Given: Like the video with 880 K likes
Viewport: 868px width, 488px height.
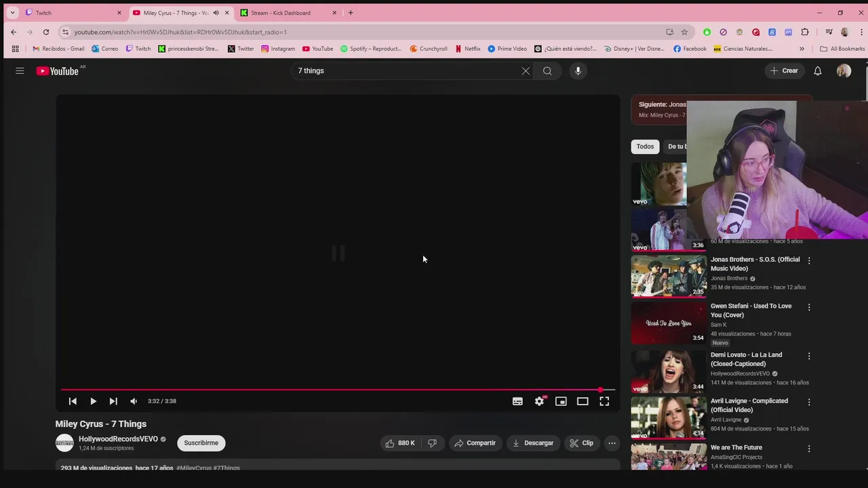Looking at the screenshot, I should 400,443.
